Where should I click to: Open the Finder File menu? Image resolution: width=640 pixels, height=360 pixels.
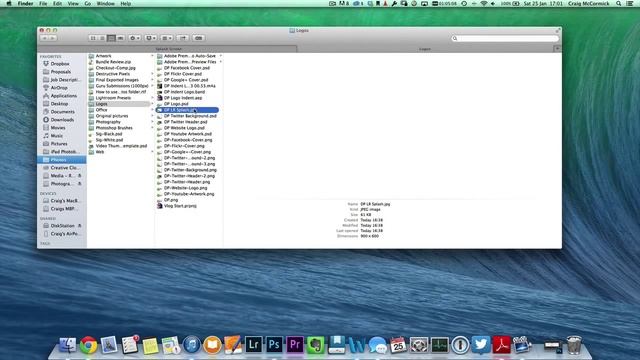[x=43, y=4]
